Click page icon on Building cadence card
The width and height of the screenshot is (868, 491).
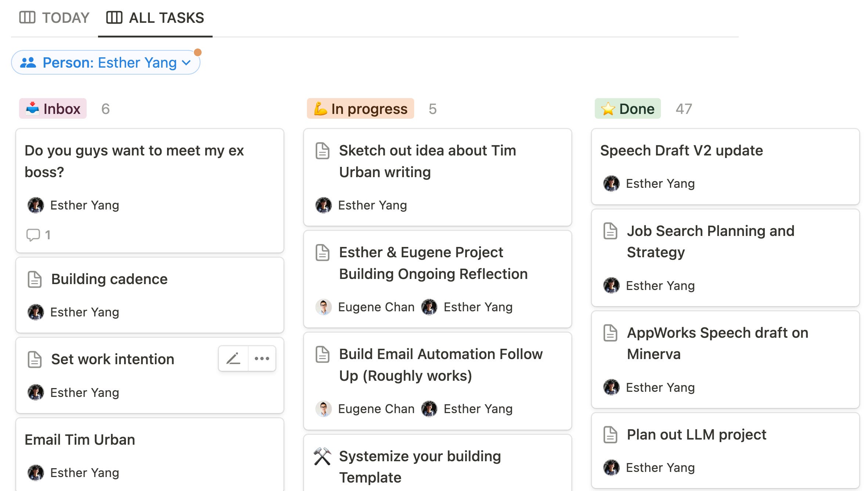[35, 279]
